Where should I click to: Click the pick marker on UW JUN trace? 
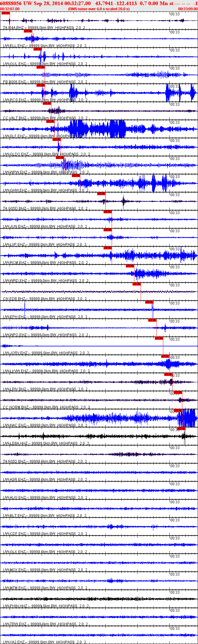tap(107, 212)
